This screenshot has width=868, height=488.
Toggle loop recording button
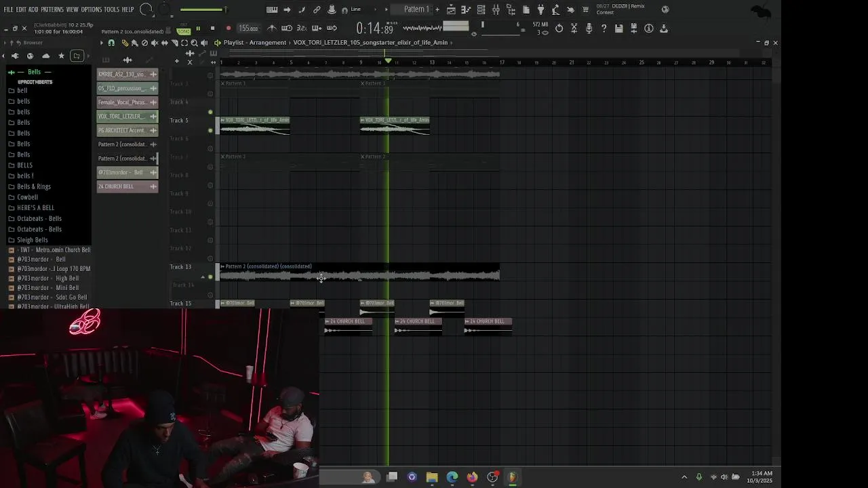pyautogui.click(x=332, y=28)
